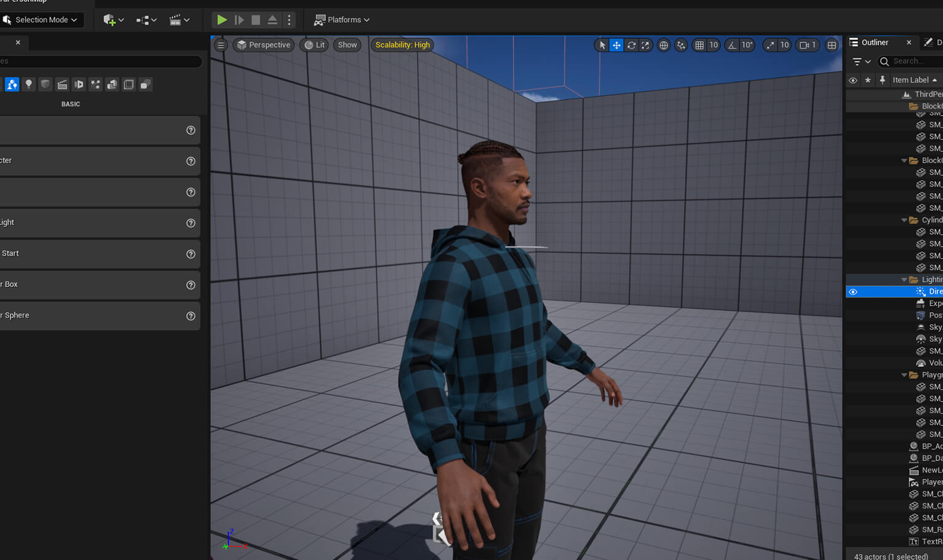
Task: Open the Visual Effects category icon
Action: coord(95,85)
